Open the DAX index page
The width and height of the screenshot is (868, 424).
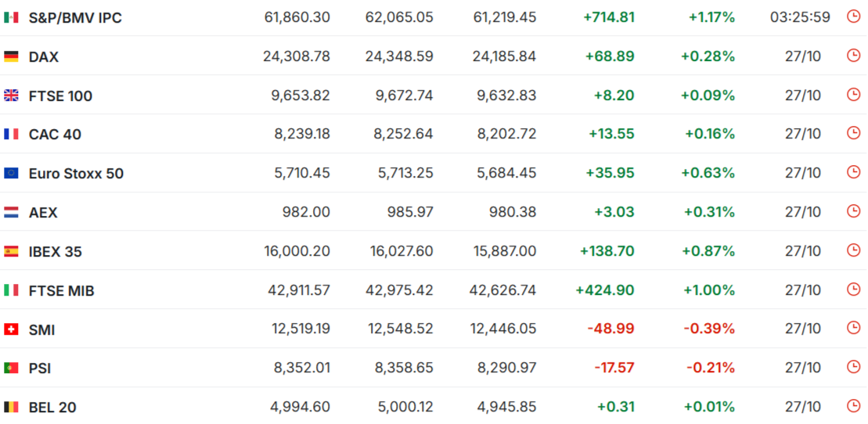tap(44, 56)
